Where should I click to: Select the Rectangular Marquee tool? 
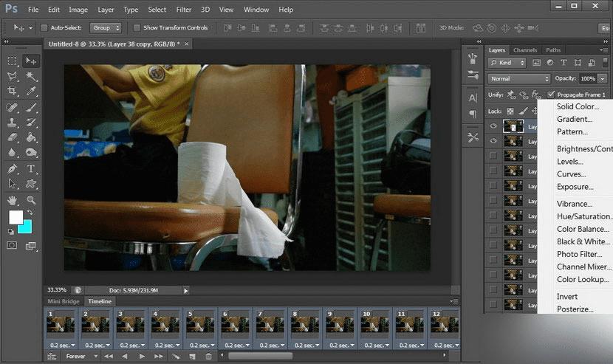(13, 61)
